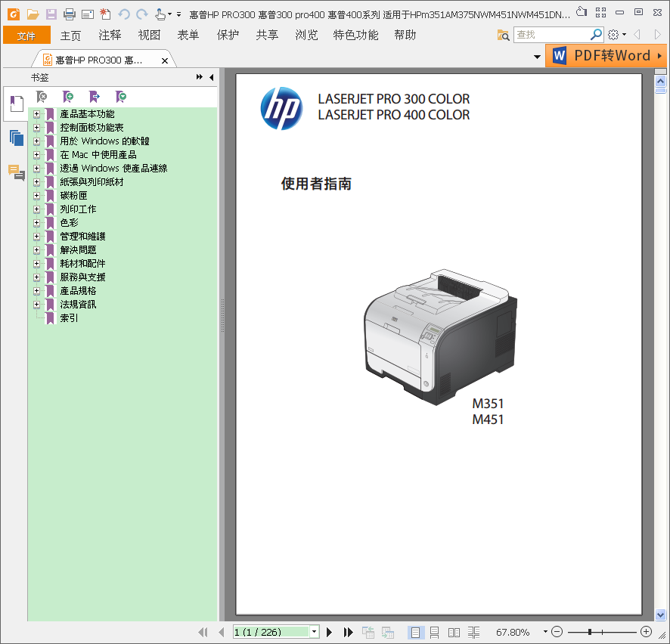Open the Comments panel icon
The height and width of the screenshot is (644, 670).
click(16, 172)
